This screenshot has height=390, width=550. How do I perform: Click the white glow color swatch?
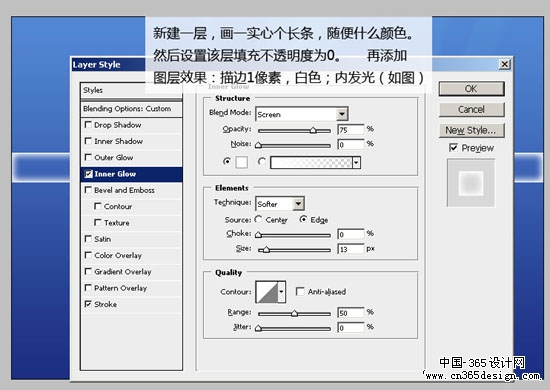(x=242, y=162)
